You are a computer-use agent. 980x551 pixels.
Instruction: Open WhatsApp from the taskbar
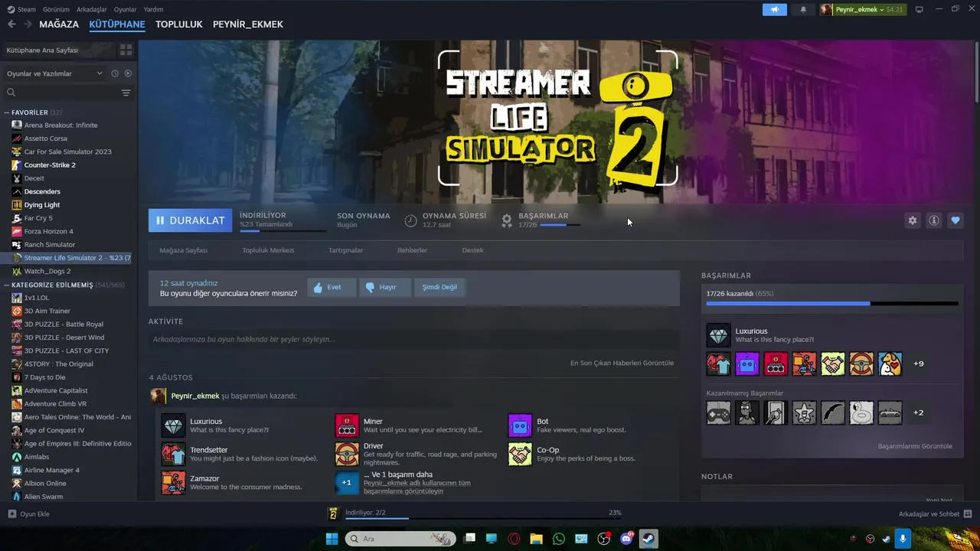[x=559, y=539]
